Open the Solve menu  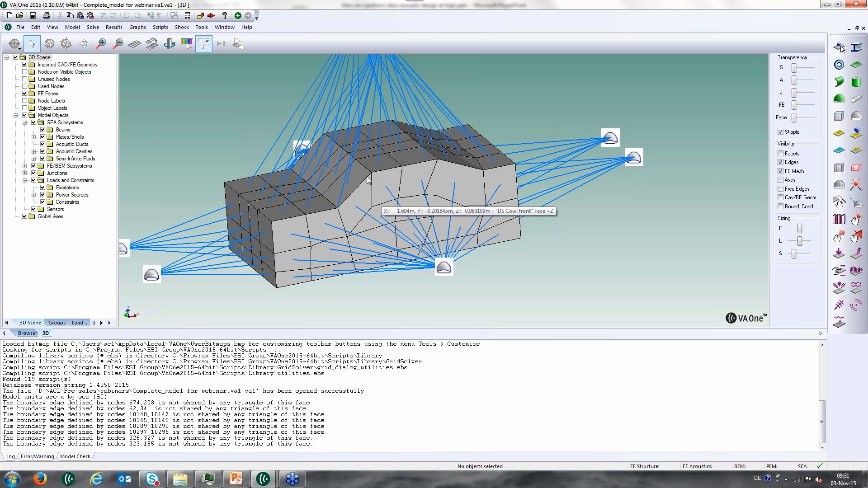click(93, 27)
